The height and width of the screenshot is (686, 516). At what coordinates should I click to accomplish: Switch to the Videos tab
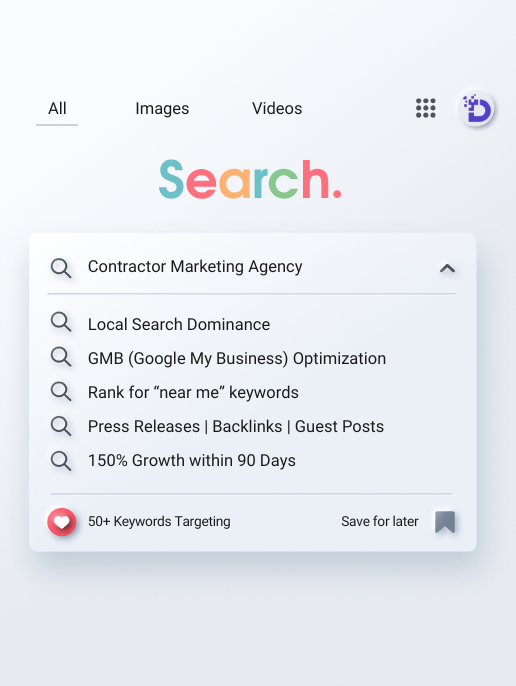click(277, 108)
